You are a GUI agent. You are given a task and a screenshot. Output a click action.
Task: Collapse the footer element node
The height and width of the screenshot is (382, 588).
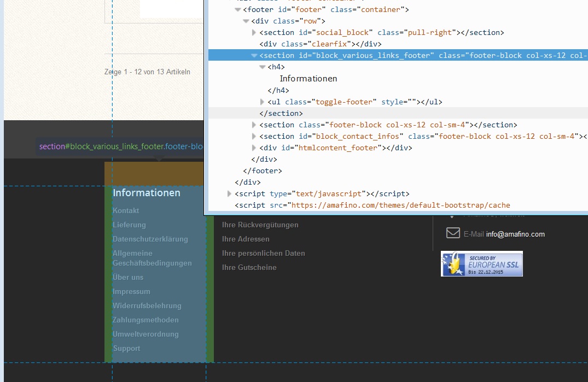pos(237,9)
